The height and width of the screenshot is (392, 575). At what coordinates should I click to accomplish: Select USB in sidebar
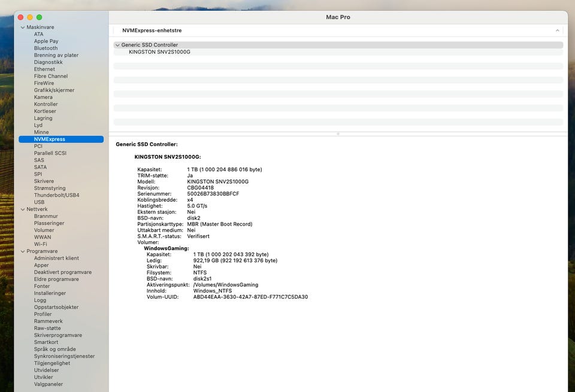coord(40,202)
